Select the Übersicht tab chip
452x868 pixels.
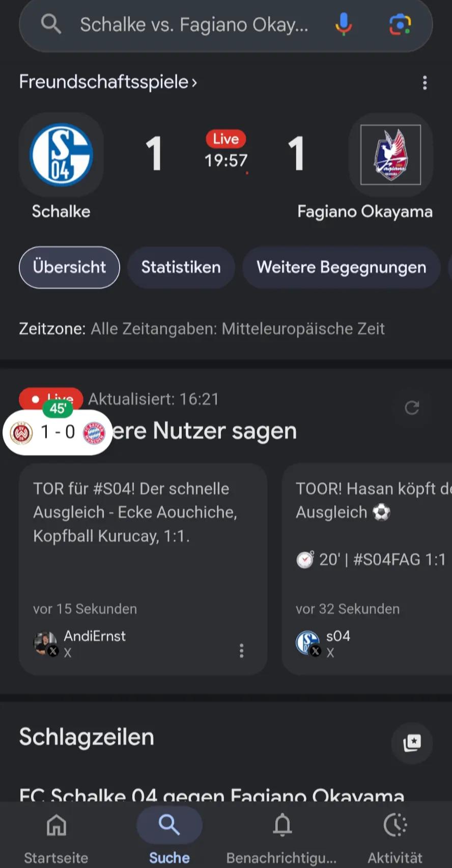[x=69, y=267]
